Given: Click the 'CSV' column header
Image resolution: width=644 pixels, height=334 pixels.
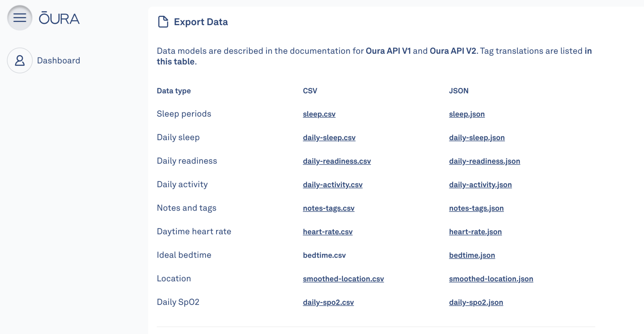Looking at the screenshot, I should pos(310,91).
